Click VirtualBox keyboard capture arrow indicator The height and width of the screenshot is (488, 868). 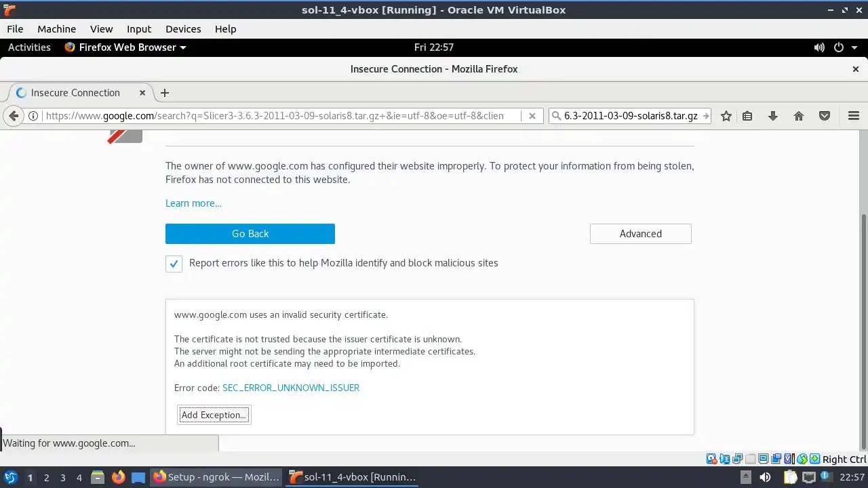(814, 459)
